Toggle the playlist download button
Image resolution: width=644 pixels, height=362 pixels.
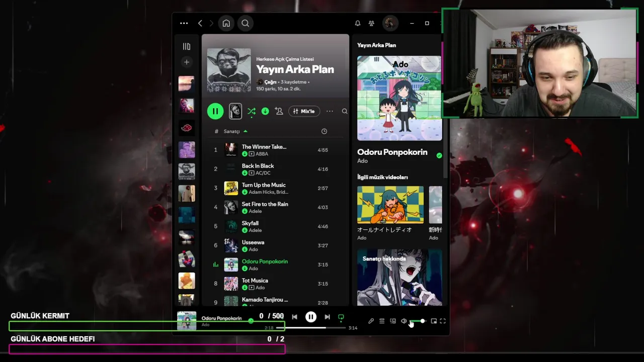tap(265, 111)
